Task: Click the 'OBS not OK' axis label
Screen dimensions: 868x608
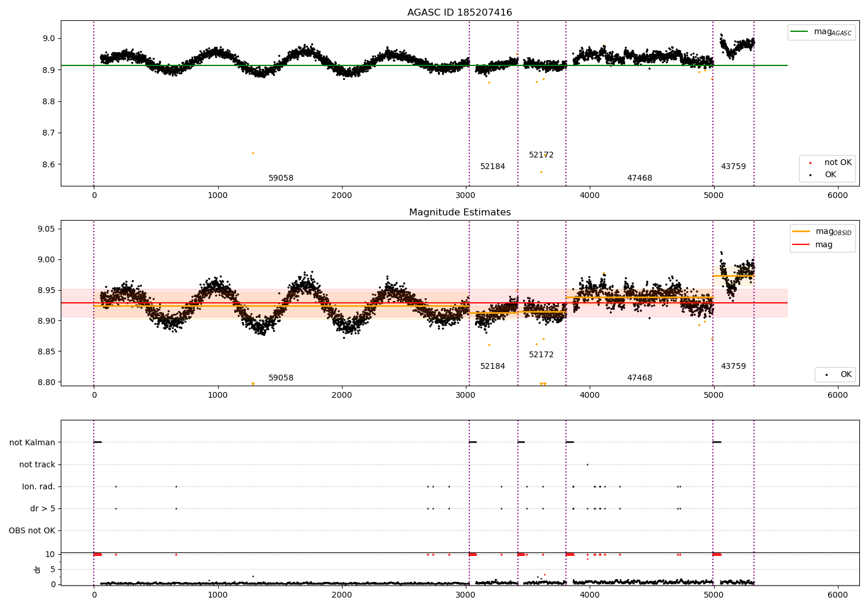Action: pyautogui.click(x=32, y=530)
